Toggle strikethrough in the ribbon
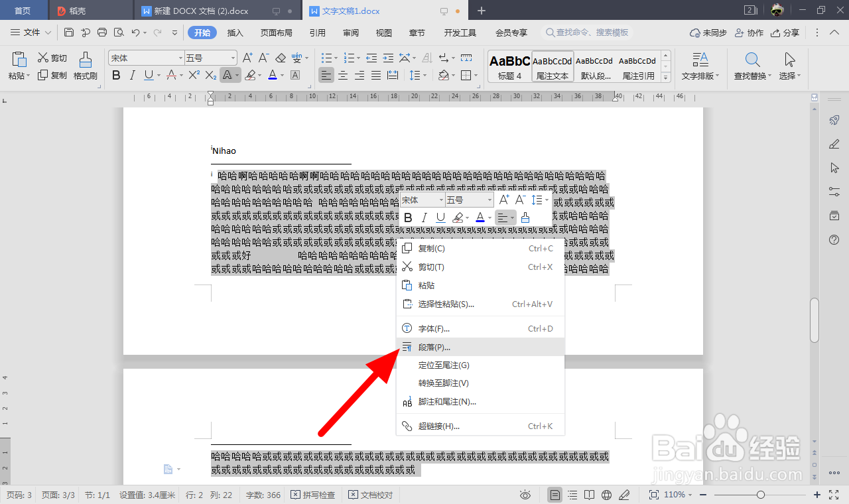This screenshot has width=849, height=504. [171, 75]
